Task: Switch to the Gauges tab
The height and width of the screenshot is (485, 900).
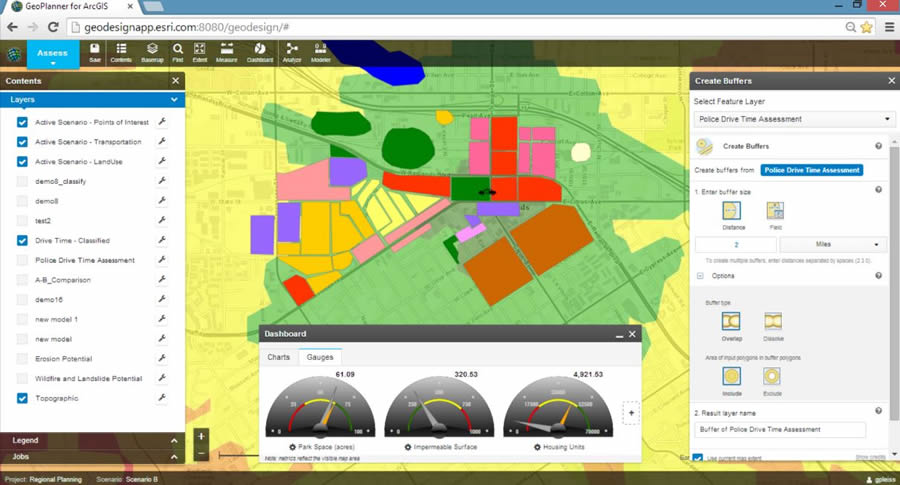Action: (x=320, y=357)
